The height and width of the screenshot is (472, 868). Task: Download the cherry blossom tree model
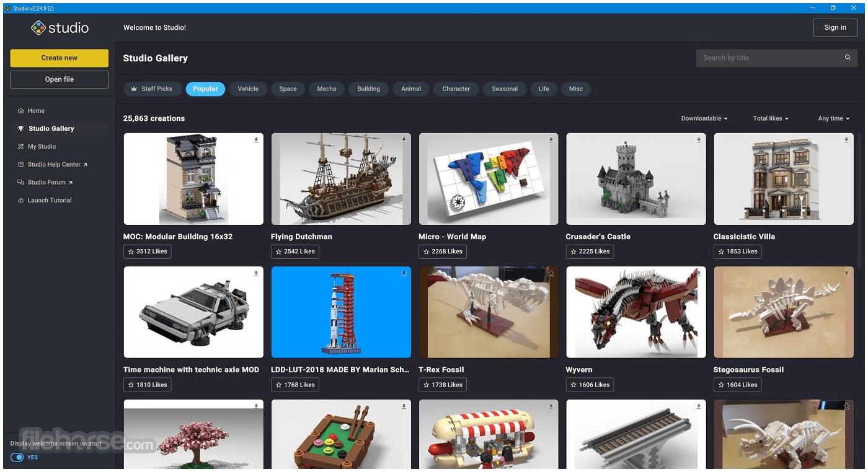click(x=256, y=406)
